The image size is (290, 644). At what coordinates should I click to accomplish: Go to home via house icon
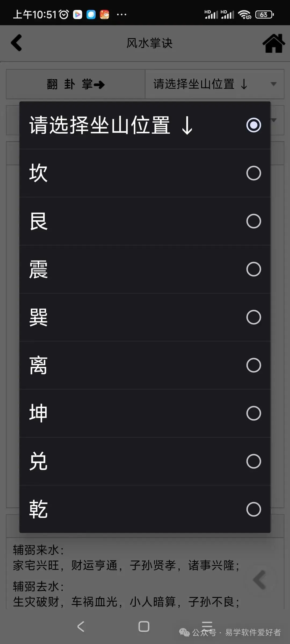(x=274, y=43)
